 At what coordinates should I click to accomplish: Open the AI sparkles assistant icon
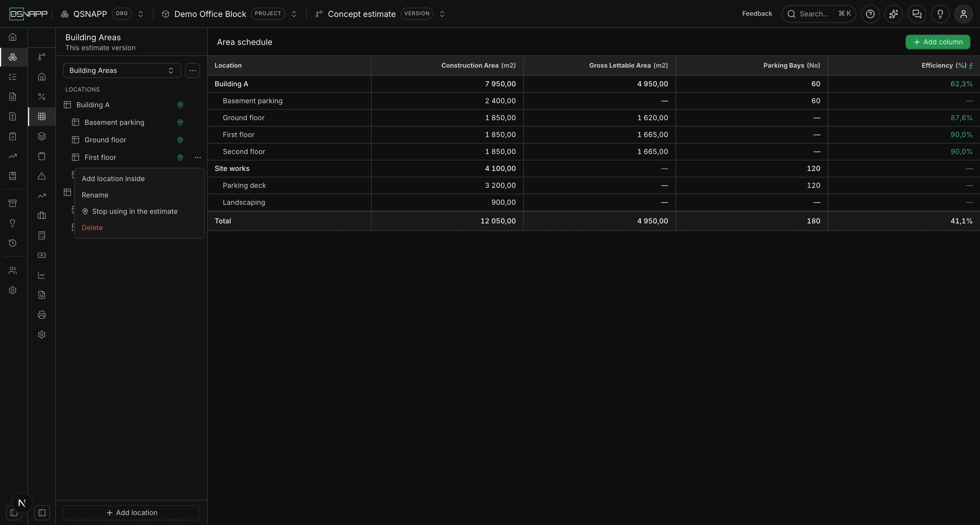coord(893,14)
